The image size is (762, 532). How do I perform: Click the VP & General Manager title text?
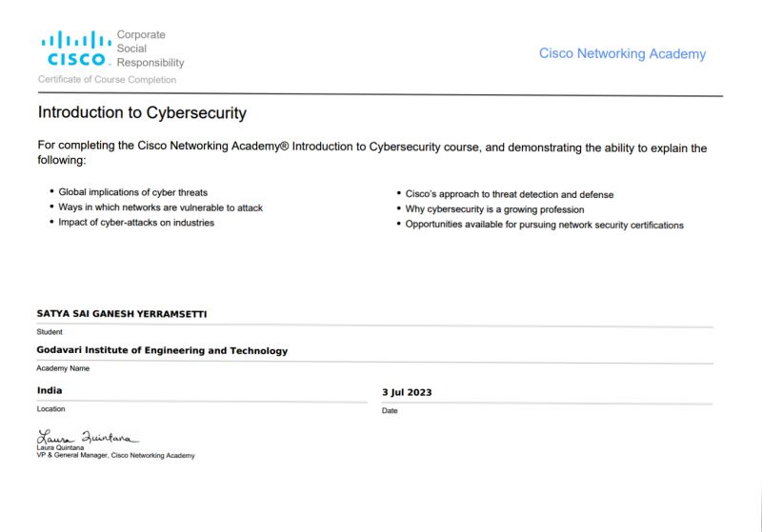pyautogui.click(x=115, y=455)
